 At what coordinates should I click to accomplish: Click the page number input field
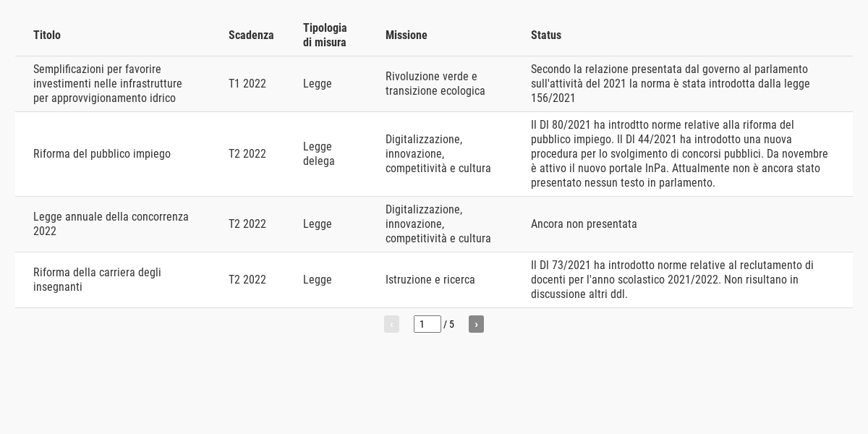tap(427, 324)
